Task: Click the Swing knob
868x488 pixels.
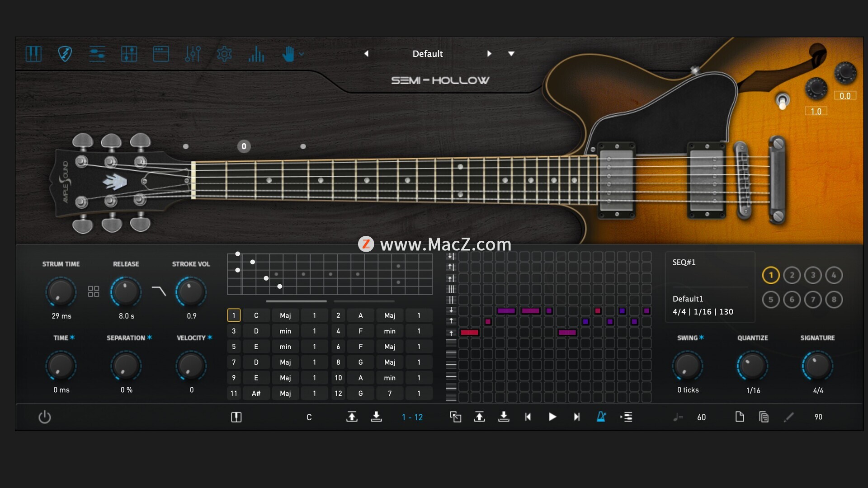Action: [x=688, y=366]
